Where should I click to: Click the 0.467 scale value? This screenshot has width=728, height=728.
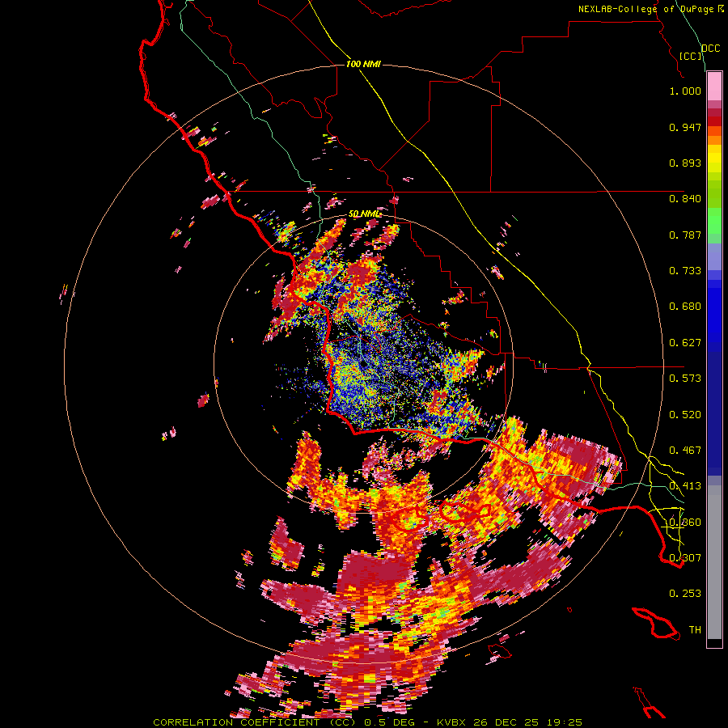pyautogui.click(x=685, y=451)
